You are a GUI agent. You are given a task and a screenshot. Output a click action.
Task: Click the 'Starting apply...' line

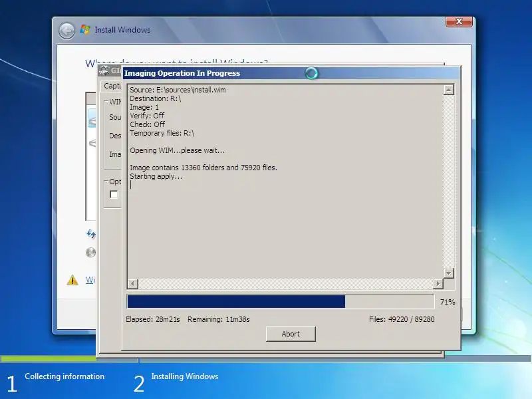tap(156, 176)
